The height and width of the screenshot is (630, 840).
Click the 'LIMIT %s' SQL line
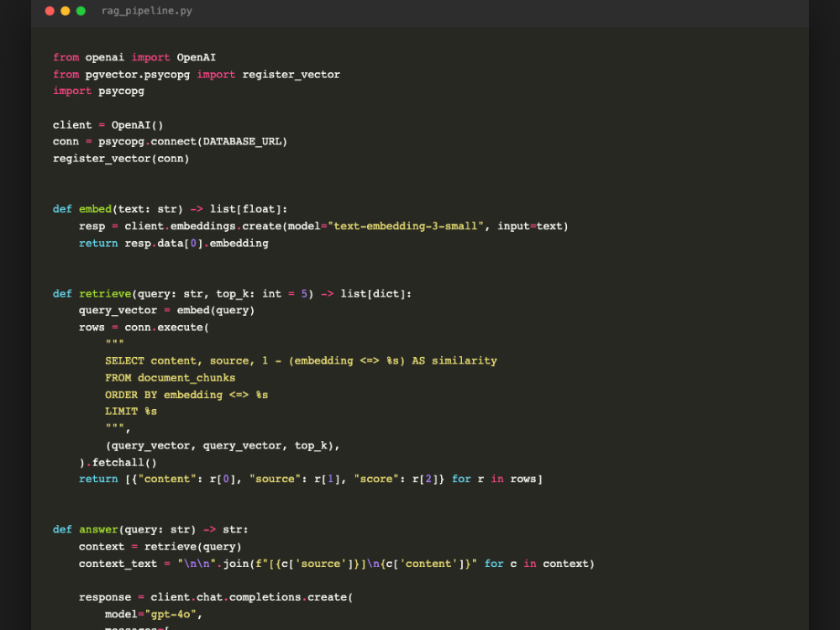coord(131,412)
